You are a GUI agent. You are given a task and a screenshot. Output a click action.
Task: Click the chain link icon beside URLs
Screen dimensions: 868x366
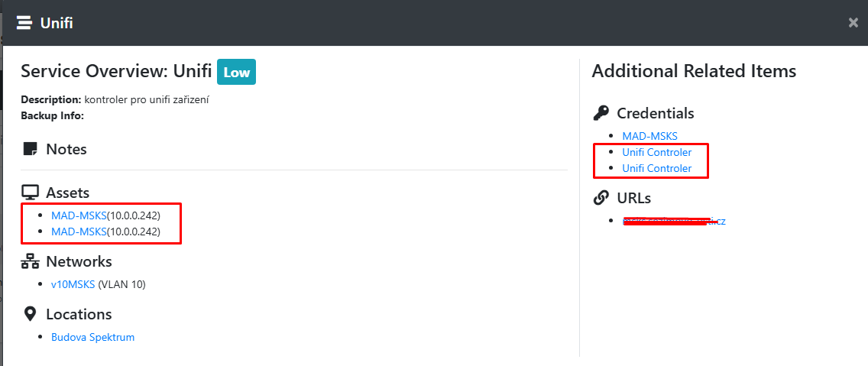point(601,198)
